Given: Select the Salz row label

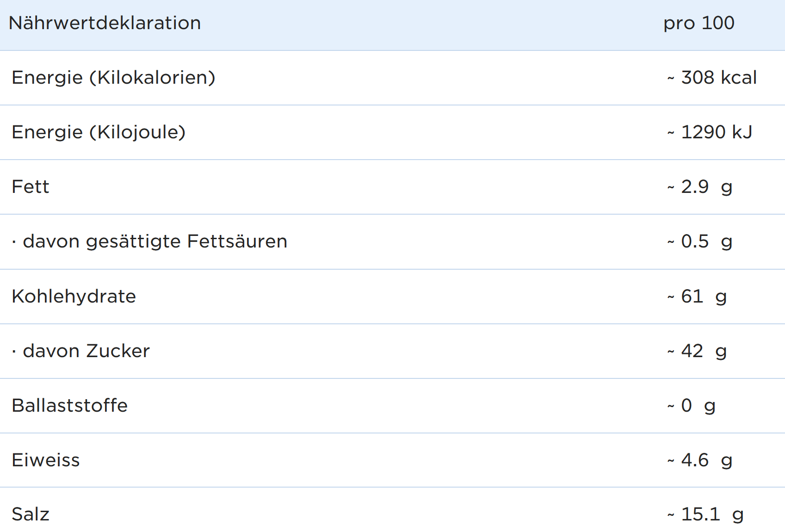Looking at the screenshot, I should [31, 514].
